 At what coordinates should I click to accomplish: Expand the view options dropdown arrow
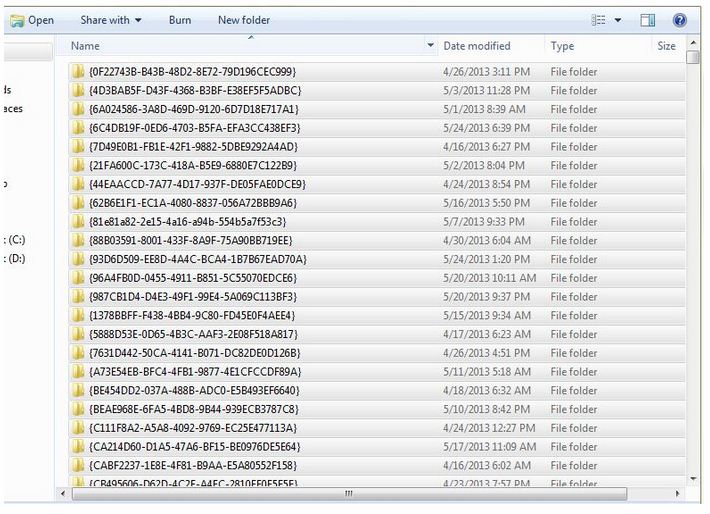[618, 20]
